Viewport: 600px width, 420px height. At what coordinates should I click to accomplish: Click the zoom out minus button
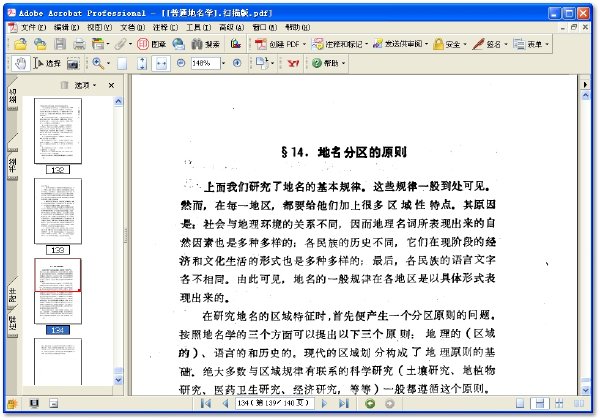point(181,63)
